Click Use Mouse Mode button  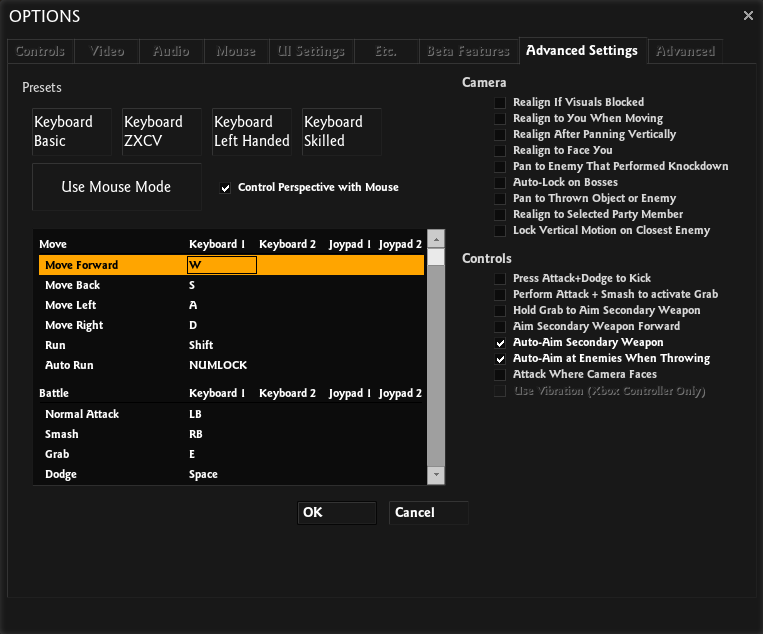(x=117, y=187)
